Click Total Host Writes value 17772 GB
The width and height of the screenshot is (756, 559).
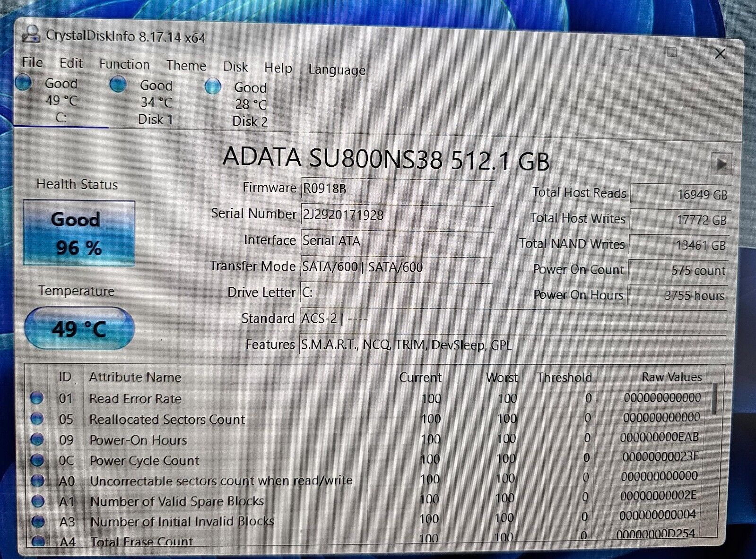(680, 219)
